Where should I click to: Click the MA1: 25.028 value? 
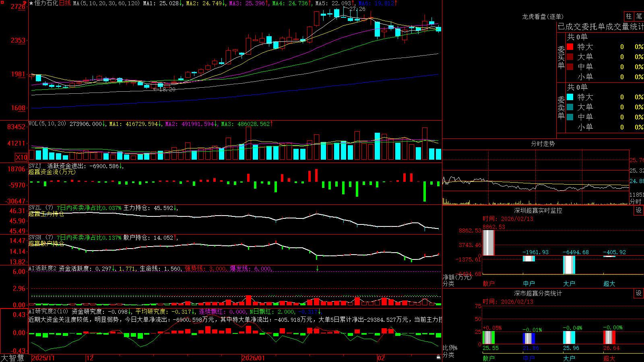point(163,3)
